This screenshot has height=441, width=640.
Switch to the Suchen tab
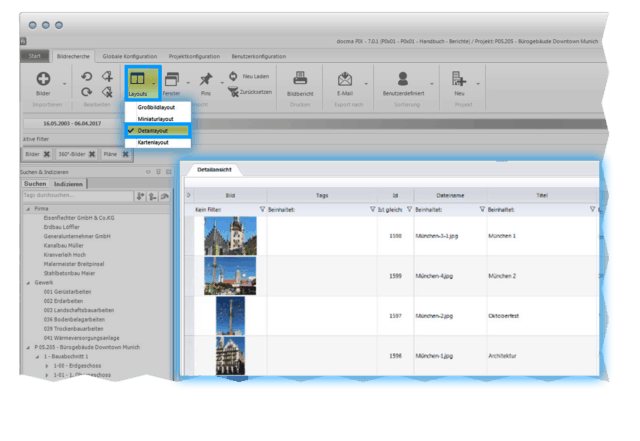[x=35, y=184]
